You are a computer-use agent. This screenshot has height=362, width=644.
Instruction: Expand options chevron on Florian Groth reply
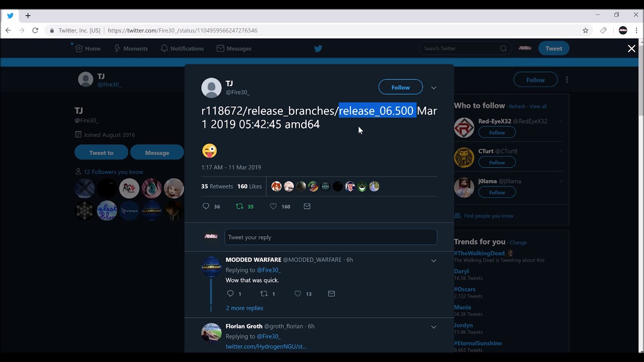(434, 327)
